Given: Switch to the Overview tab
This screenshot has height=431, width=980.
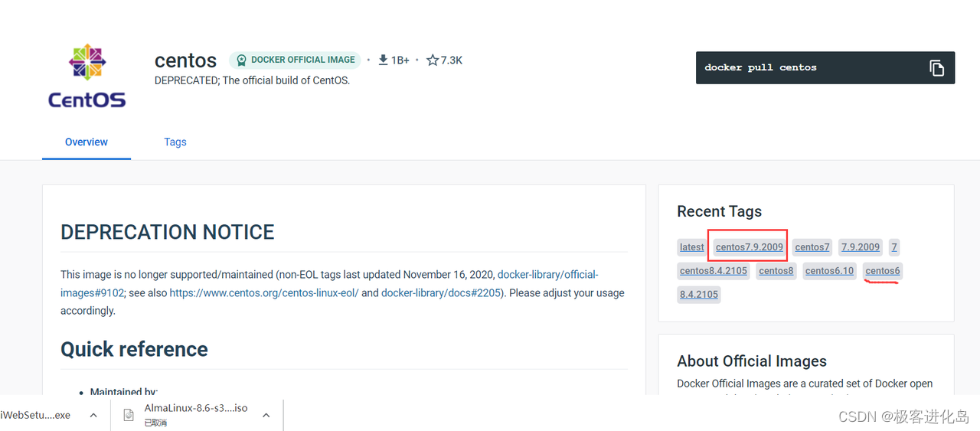Looking at the screenshot, I should [87, 142].
